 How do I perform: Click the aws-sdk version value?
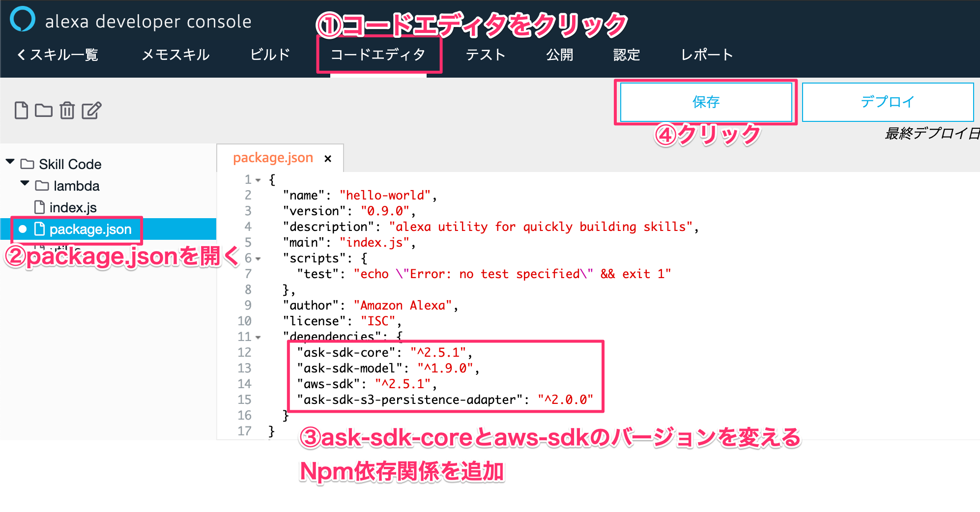(403, 384)
